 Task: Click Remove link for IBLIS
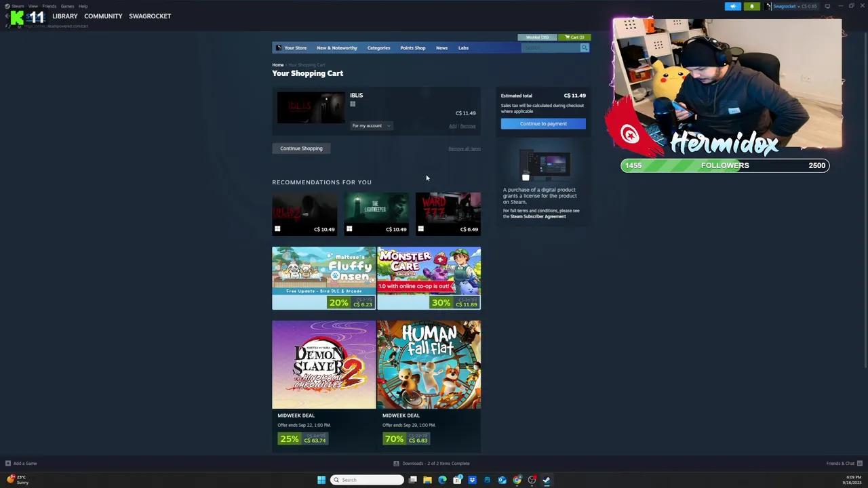[468, 126]
